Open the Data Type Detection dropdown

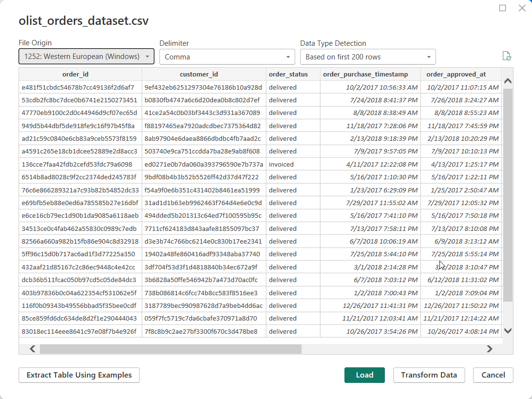coord(368,57)
